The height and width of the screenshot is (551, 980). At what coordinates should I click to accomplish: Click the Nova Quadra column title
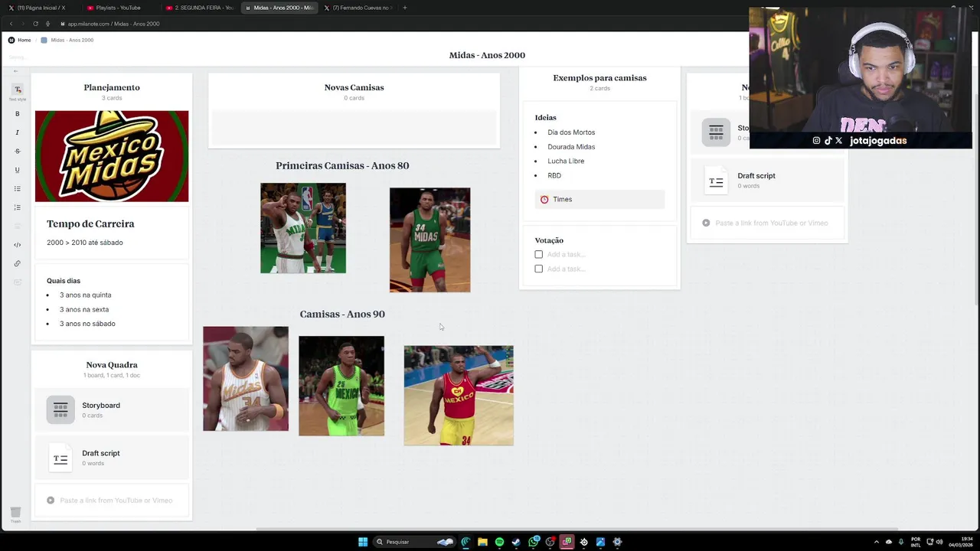[112, 365]
